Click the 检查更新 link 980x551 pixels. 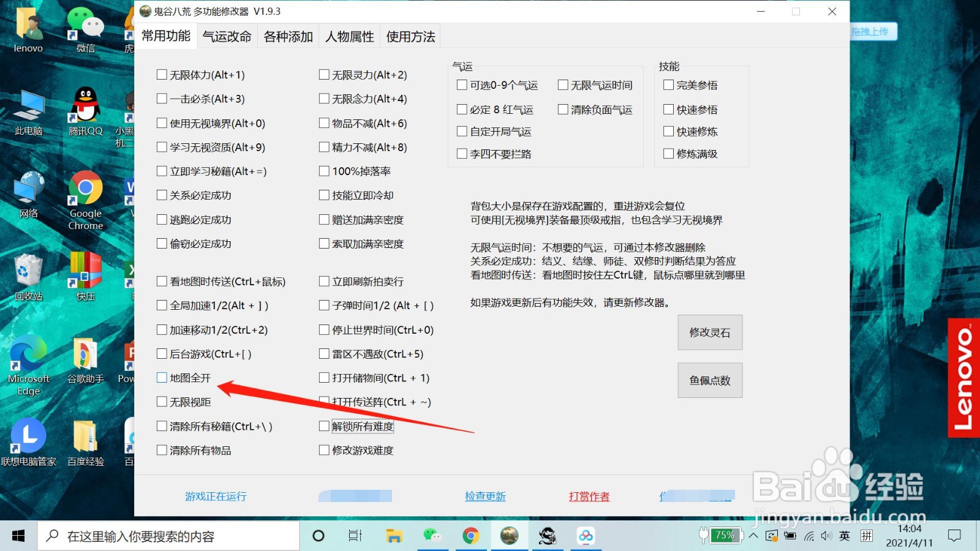click(x=485, y=497)
